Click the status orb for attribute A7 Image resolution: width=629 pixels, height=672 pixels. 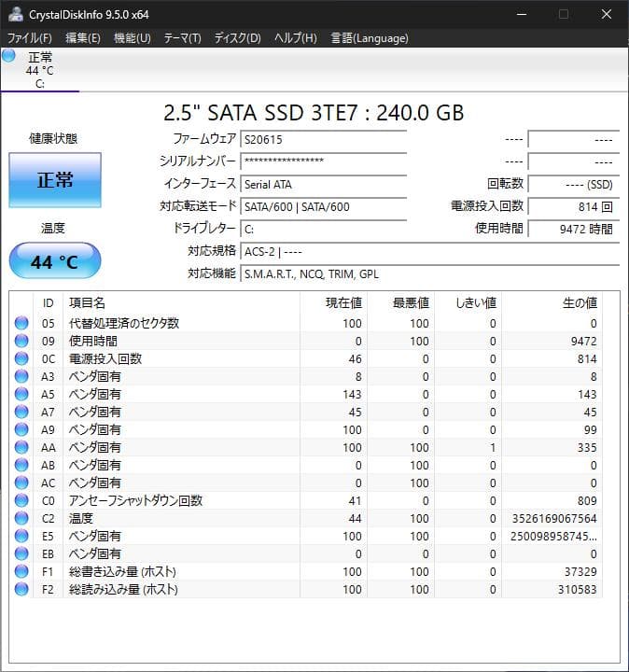click(x=21, y=412)
